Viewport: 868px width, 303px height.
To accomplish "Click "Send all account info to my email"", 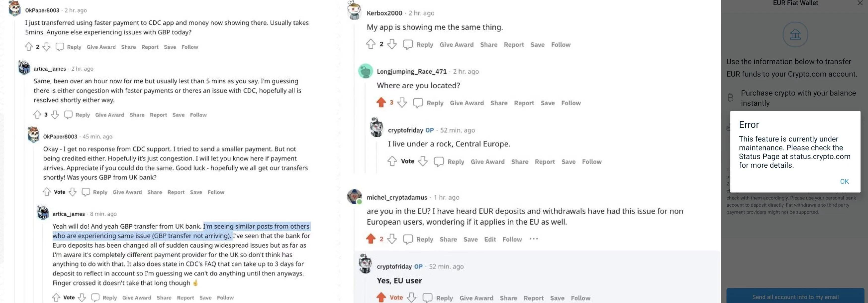I will coord(795,297).
